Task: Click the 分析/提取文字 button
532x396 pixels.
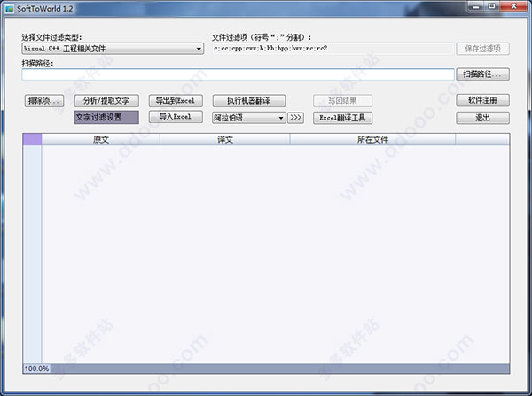Action: click(106, 101)
